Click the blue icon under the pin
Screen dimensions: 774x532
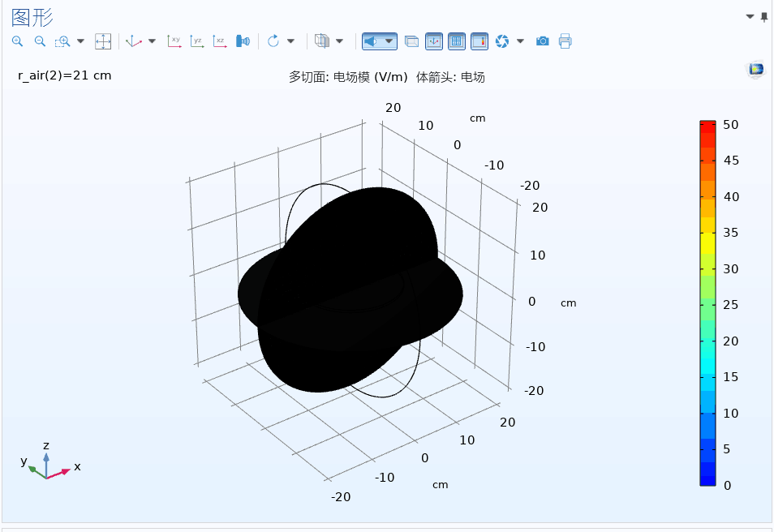pos(755,69)
